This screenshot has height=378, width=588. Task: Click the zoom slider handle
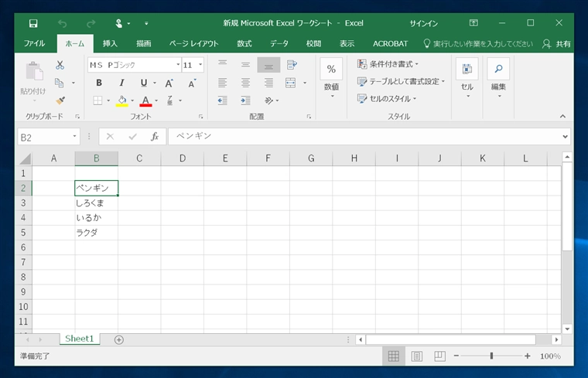(x=491, y=356)
